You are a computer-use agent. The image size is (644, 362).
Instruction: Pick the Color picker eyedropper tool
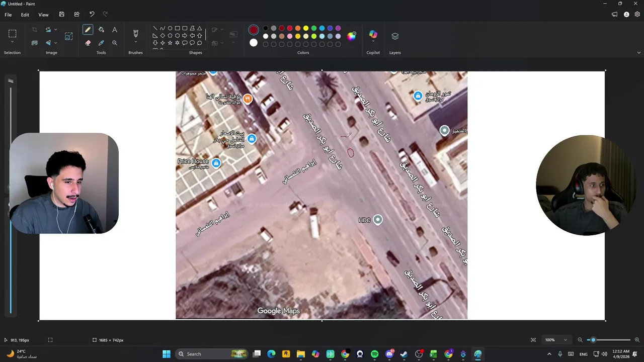[x=101, y=43]
